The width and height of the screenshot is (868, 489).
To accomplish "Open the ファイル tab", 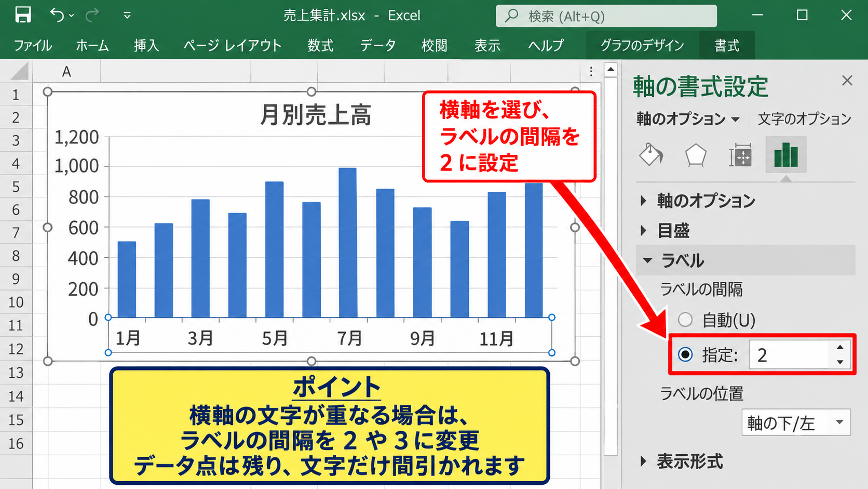I will tap(33, 46).
